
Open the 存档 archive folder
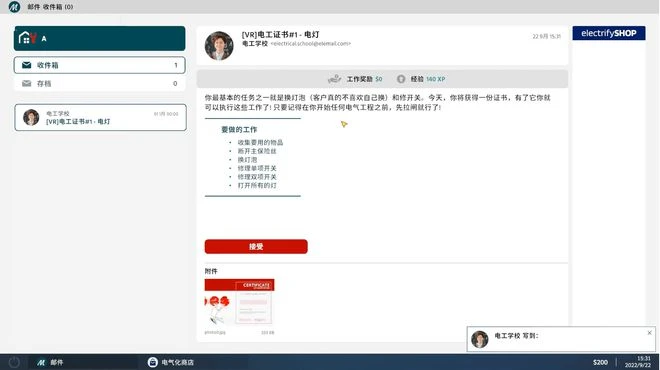pos(100,83)
